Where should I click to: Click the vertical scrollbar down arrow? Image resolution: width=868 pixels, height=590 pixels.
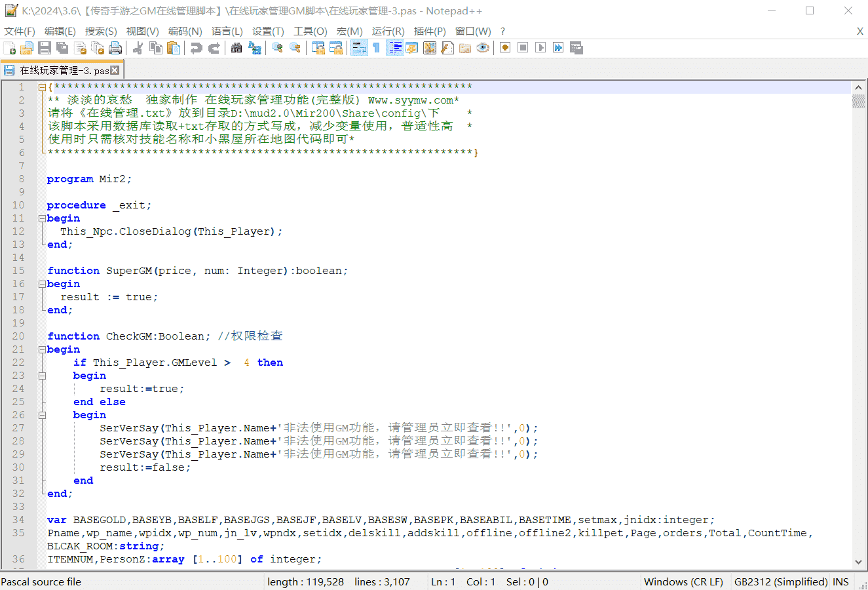(x=858, y=562)
